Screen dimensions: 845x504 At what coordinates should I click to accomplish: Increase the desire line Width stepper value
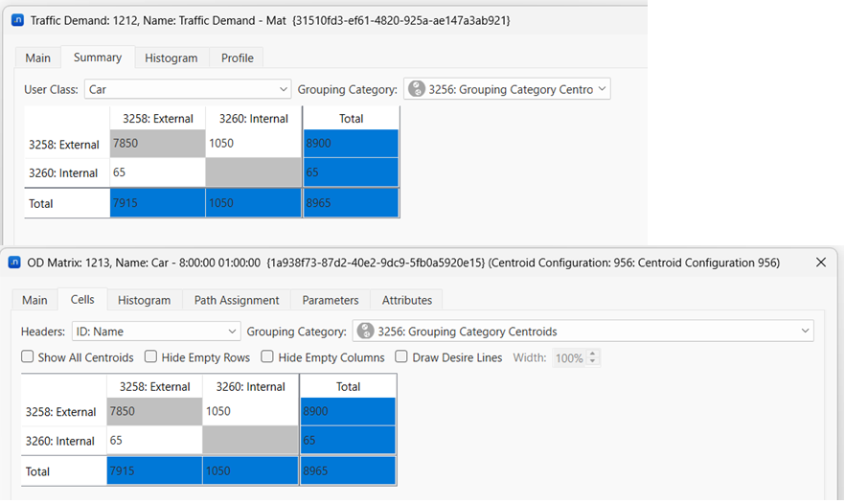pyautogui.click(x=594, y=354)
